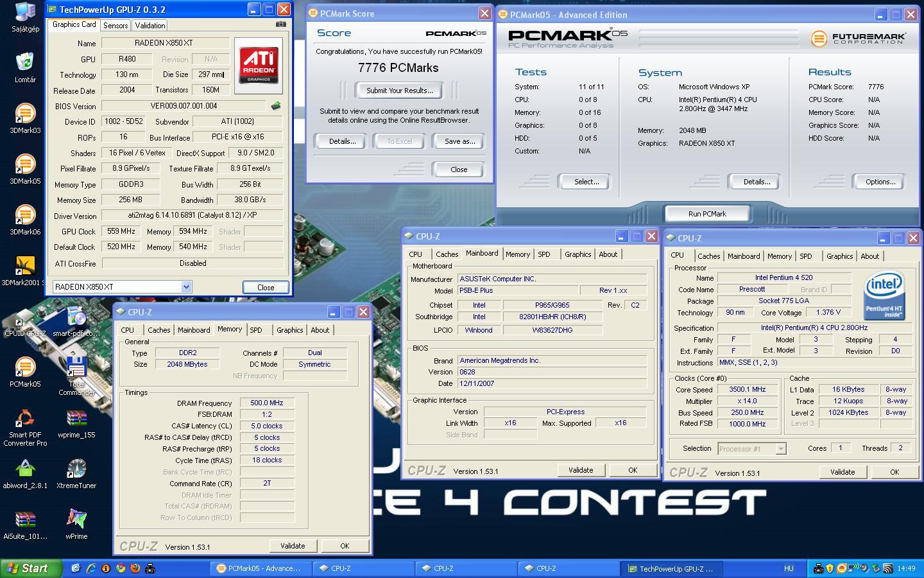Open About tab in Processor CPU-Z window
The image size is (924, 578).
click(x=870, y=256)
